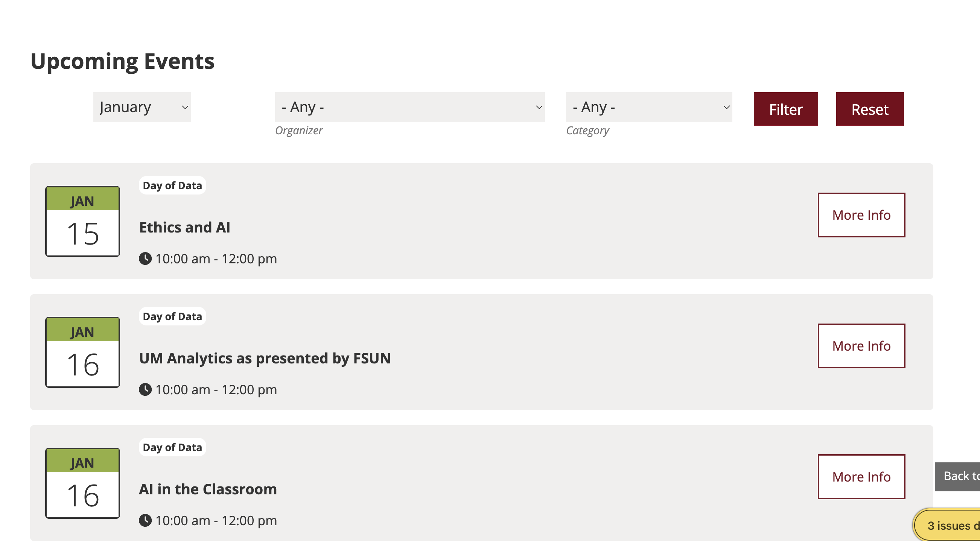Open More Info for Ethics and AI
The image size is (980, 541).
[861, 215]
